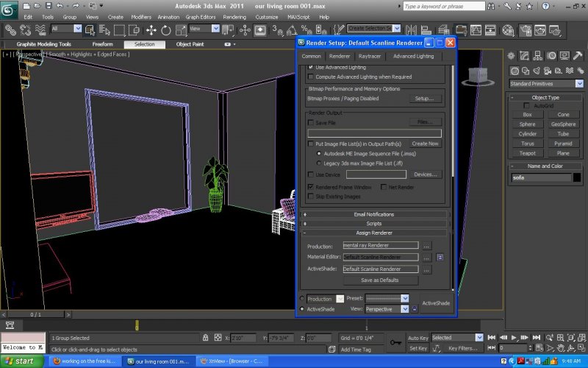
Task: Expand the Email Notifications rollout
Action: click(374, 214)
